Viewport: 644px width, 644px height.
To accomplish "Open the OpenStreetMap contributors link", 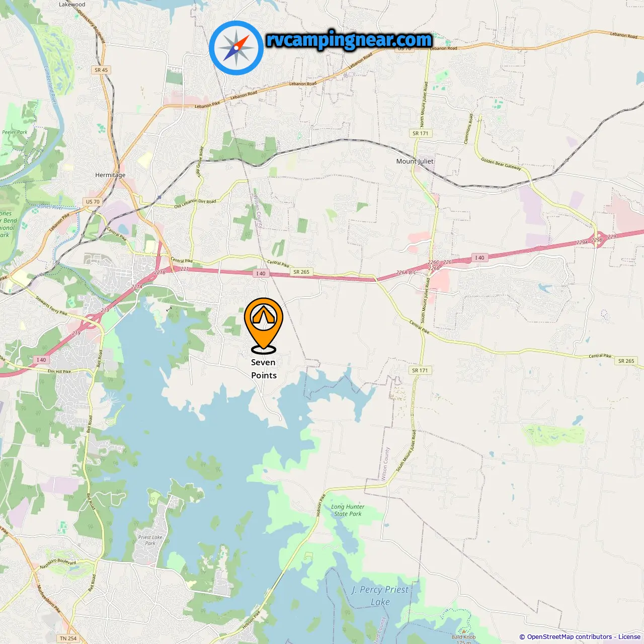I will (x=569, y=637).
